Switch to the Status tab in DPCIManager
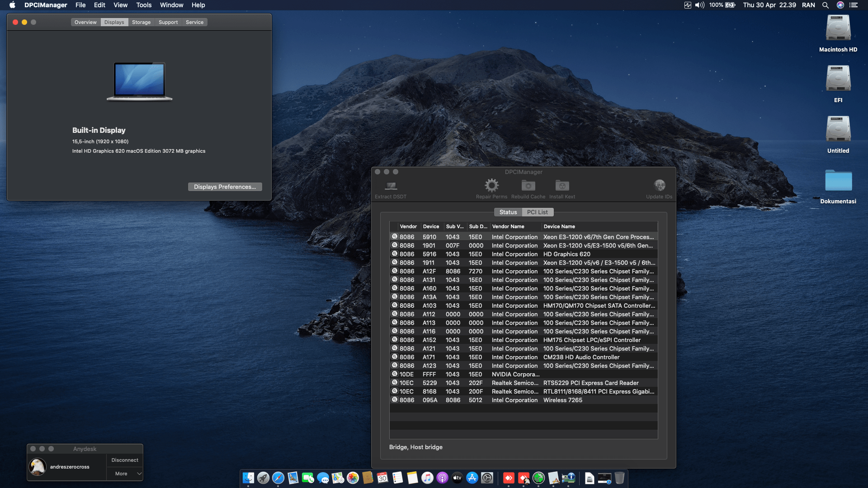The width and height of the screenshot is (868, 488). tap(508, 212)
